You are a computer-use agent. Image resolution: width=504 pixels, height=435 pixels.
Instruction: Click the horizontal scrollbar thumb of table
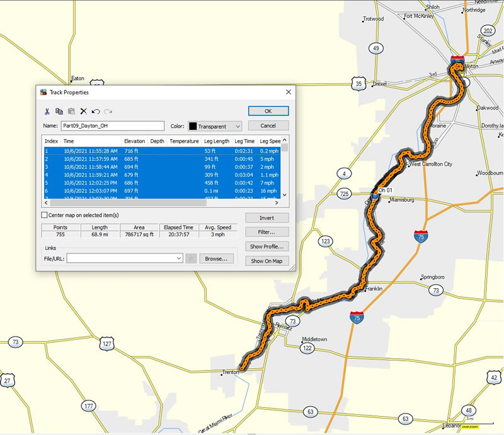click(129, 203)
